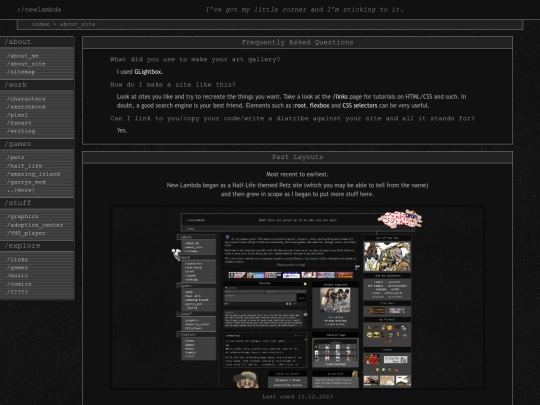Viewport: 540px width, 405px height.
Task: Go to the /sitemap page
Action: click(x=21, y=72)
